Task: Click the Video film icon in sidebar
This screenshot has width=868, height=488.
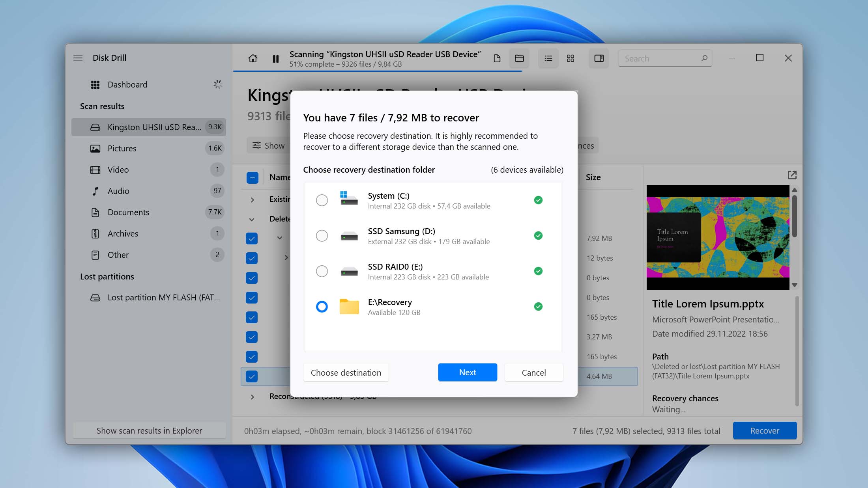Action: [x=95, y=170]
